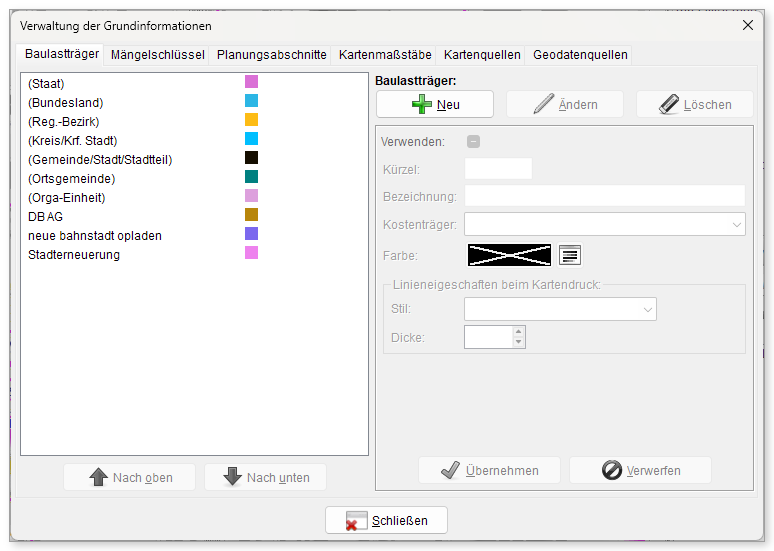Click the light purple swatch beside (Orga-Einheit)
774x551 pixels.
(251, 196)
